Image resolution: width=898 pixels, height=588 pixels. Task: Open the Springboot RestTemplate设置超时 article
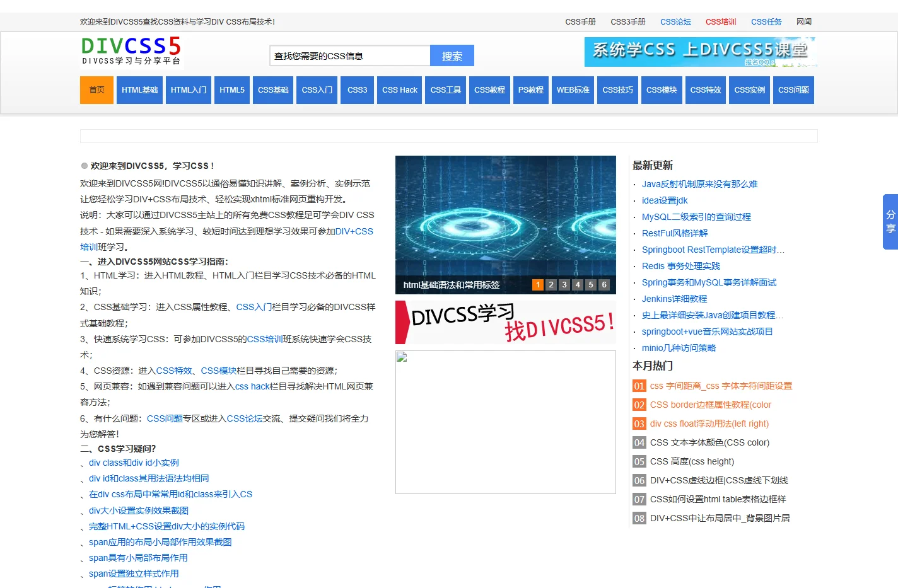coord(713,250)
